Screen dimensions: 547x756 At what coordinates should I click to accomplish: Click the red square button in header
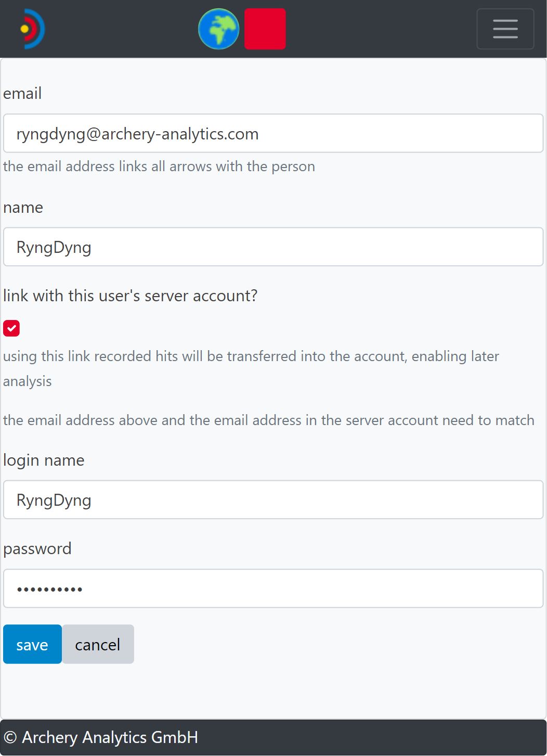click(x=265, y=29)
